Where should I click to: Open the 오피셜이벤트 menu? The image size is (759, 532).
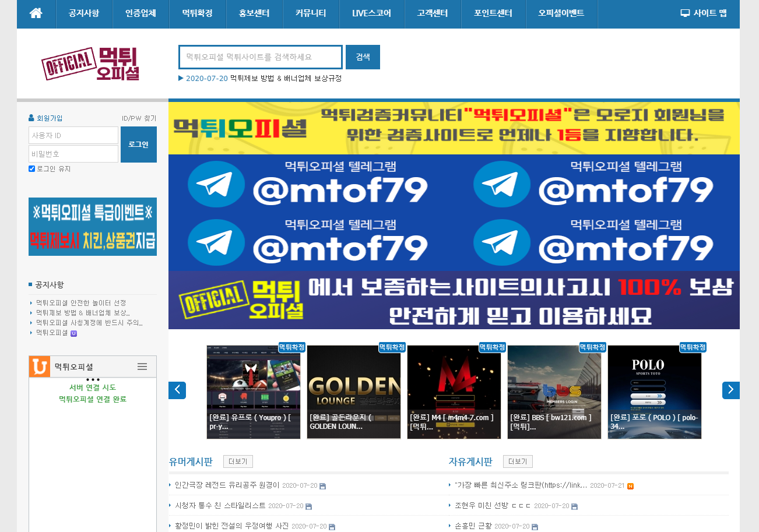click(561, 13)
